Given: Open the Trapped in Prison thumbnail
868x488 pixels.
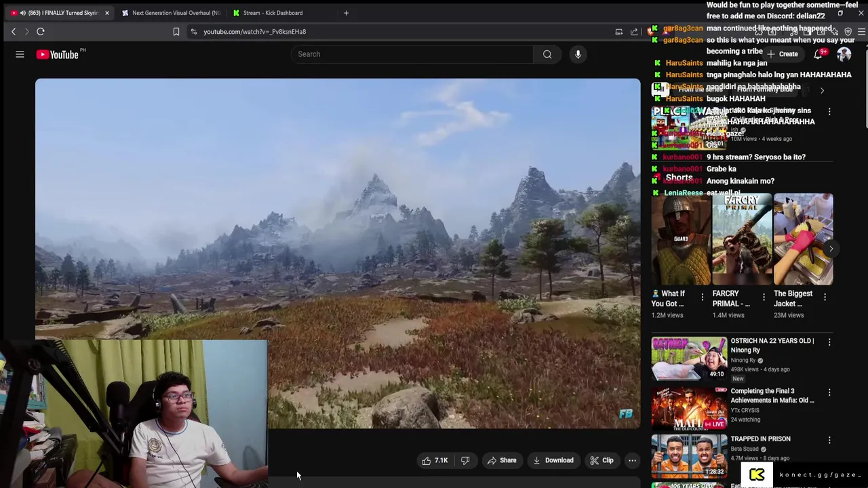Looking at the screenshot, I should (x=689, y=456).
